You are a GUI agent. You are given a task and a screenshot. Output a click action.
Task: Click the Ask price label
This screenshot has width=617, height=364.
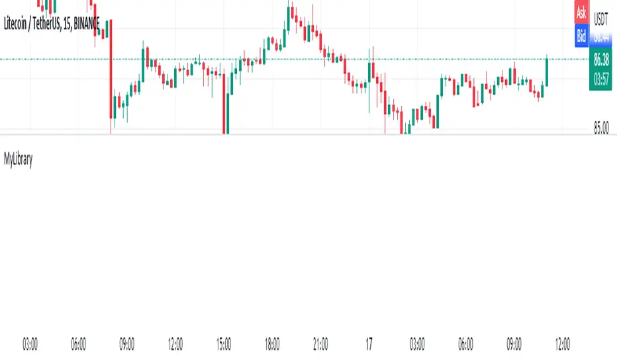(x=581, y=13)
